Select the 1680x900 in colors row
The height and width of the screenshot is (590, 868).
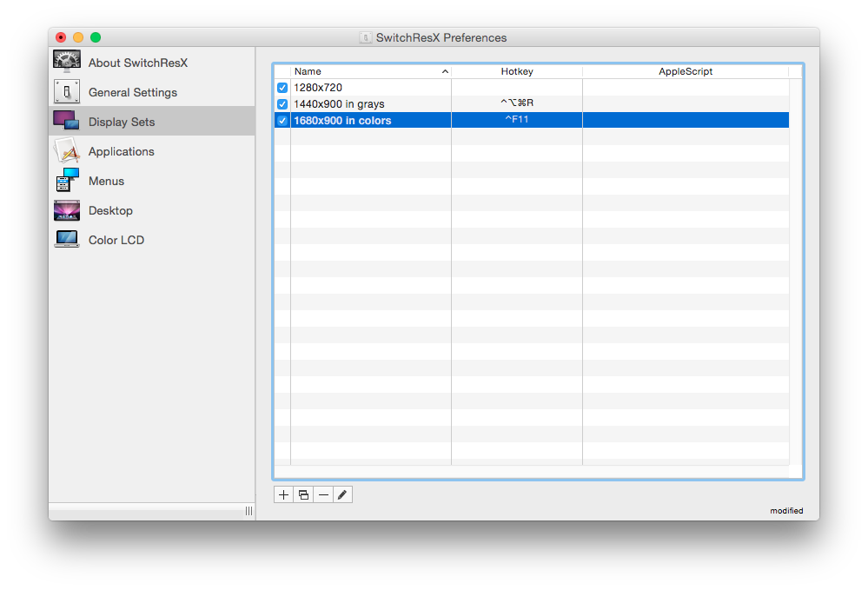point(532,120)
